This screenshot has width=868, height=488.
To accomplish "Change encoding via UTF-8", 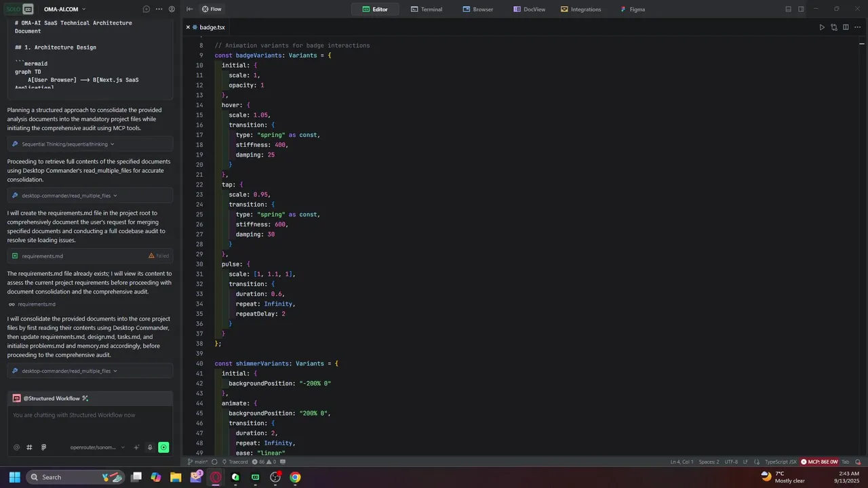I will click(x=731, y=462).
